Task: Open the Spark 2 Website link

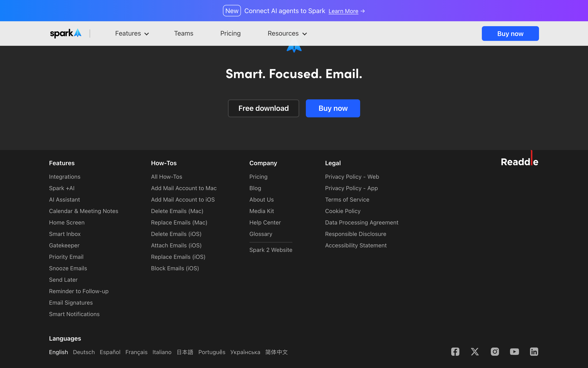Action: 271,250
